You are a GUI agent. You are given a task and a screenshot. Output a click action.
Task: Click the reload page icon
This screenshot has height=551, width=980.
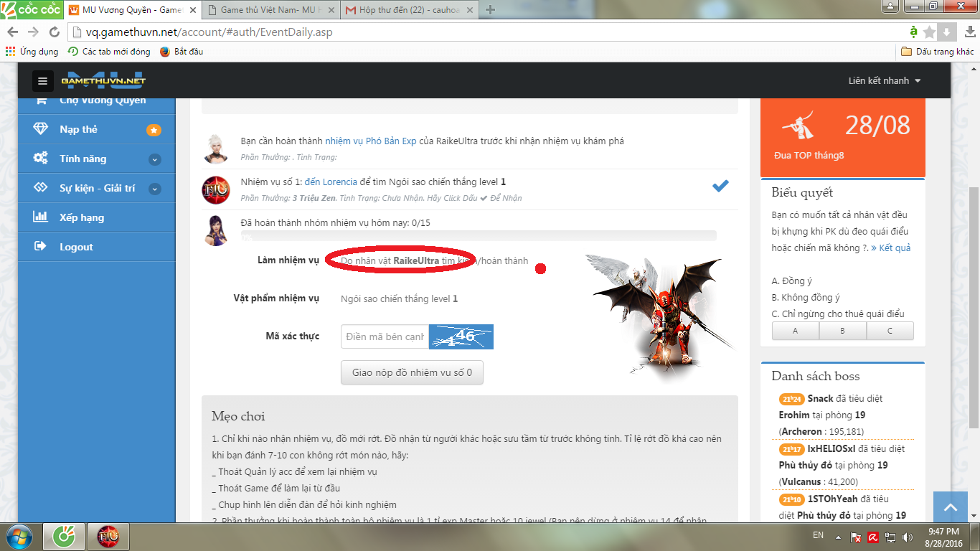[55, 32]
